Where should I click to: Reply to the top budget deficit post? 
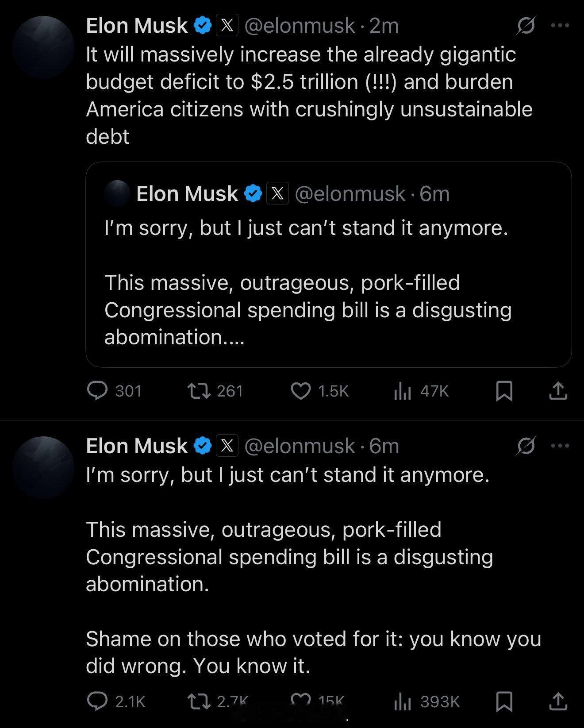(x=97, y=391)
